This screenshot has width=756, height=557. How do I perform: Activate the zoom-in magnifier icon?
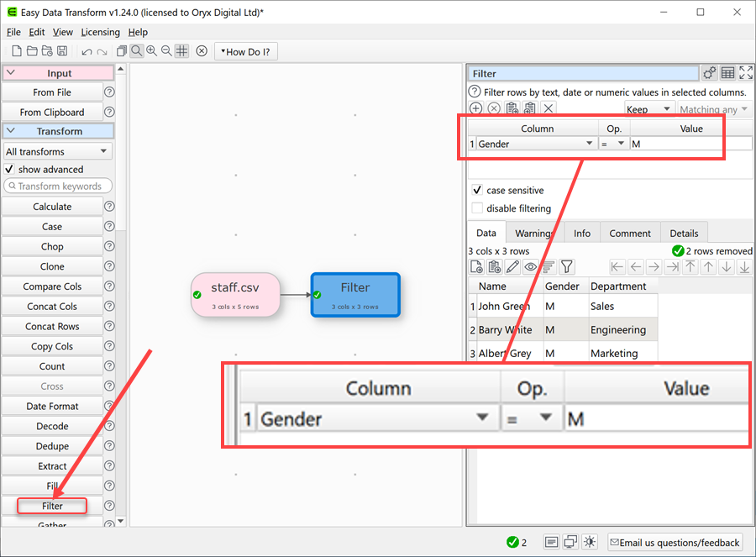click(151, 50)
